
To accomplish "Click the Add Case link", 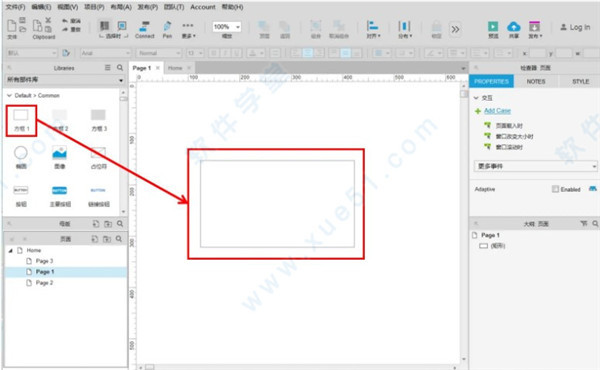I will 497,111.
